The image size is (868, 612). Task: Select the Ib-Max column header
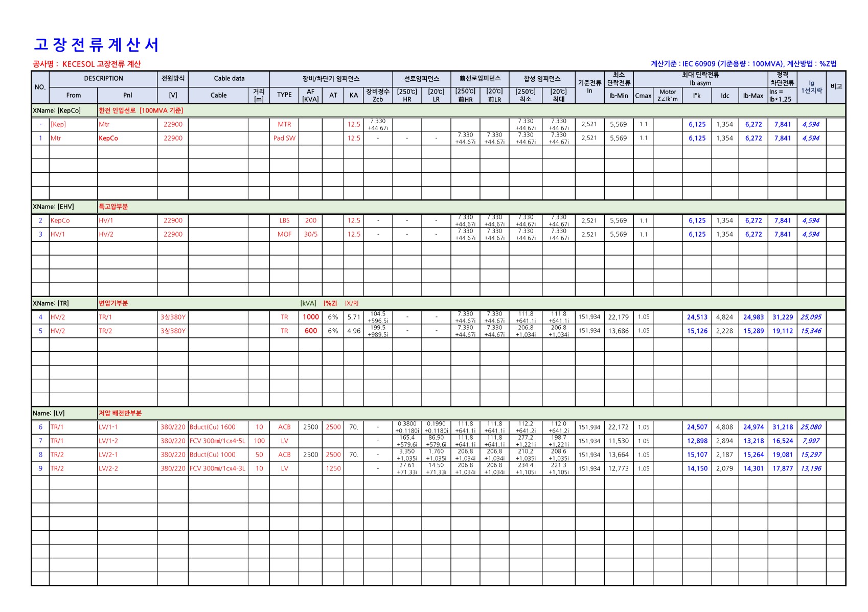pyautogui.click(x=753, y=96)
